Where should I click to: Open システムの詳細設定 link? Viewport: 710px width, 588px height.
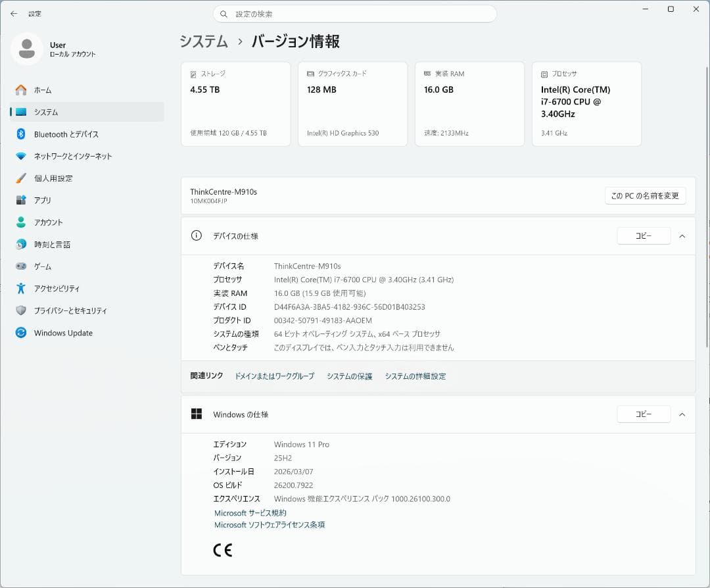(x=415, y=376)
